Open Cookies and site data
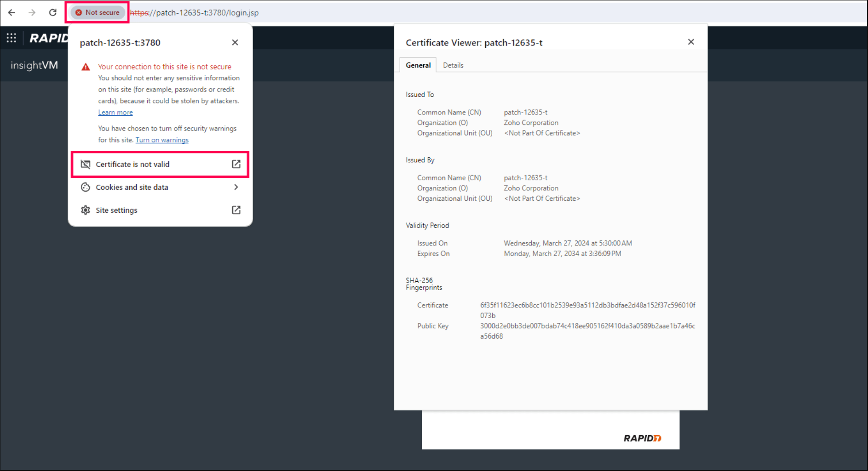Image resolution: width=868 pixels, height=471 pixels. click(x=160, y=187)
